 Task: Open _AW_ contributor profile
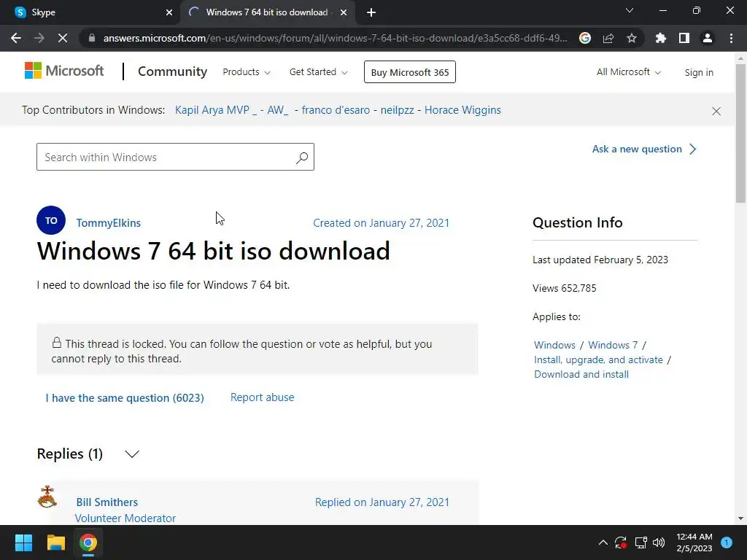click(278, 110)
